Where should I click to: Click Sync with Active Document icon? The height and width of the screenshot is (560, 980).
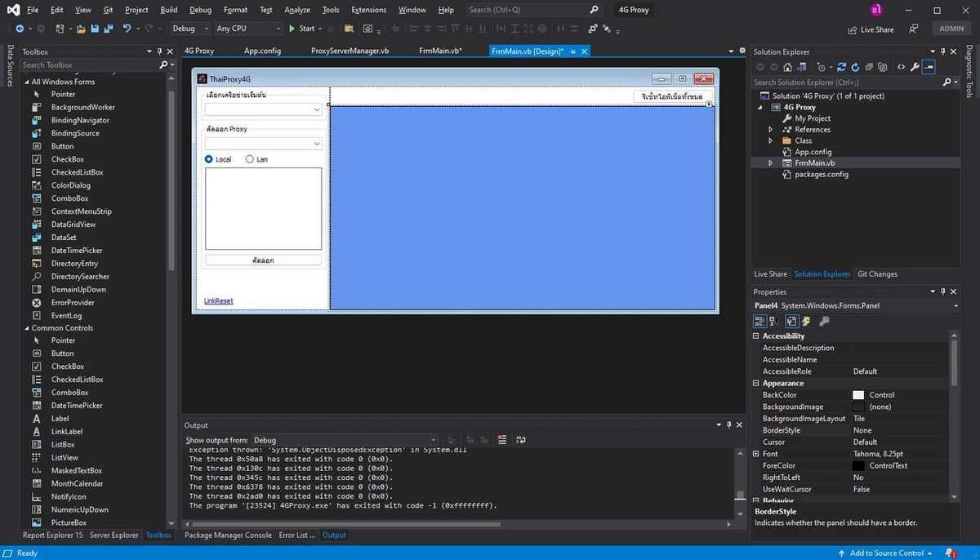841,67
